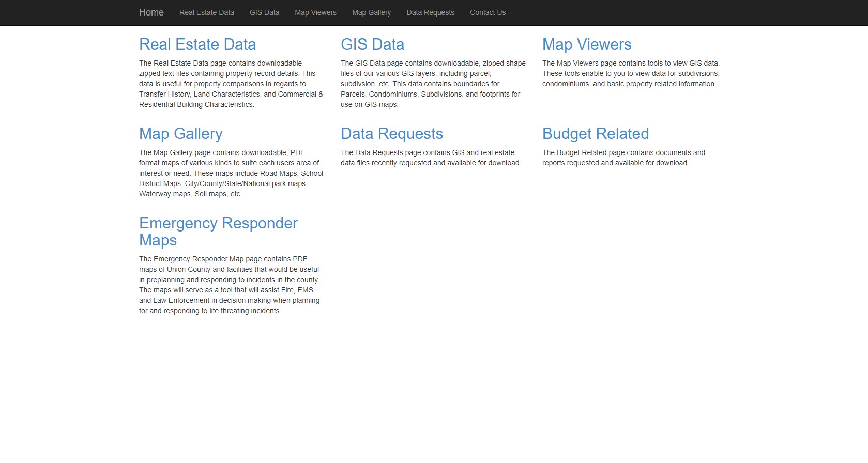
Task: Open the Map Gallery heading link
Action: (x=181, y=134)
